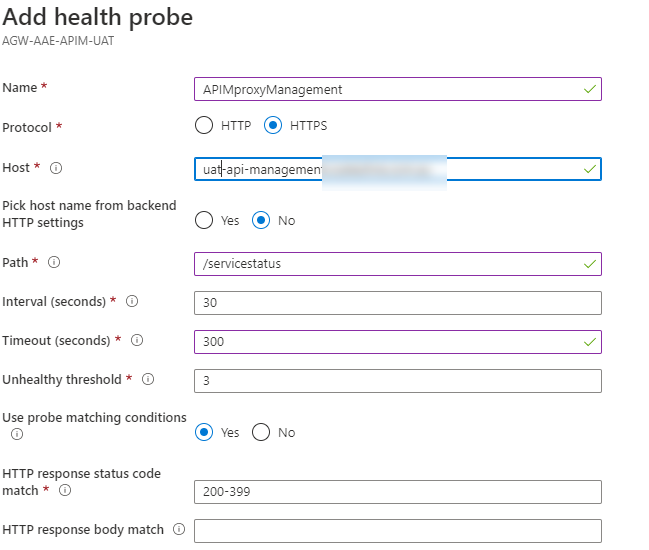This screenshot has width=649, height=550.
Task: Click the HTTP response status code info icon
Action: [65, 491]
